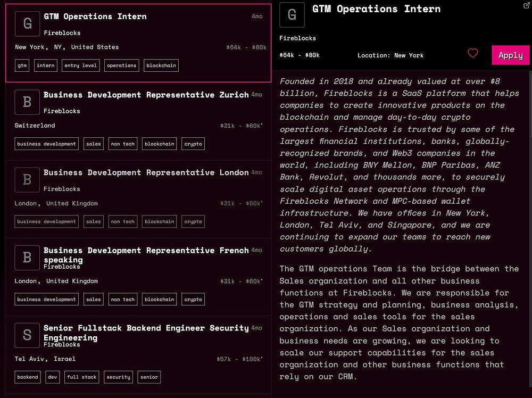Click Location: New York in detail header
Screen dimensions: 532x398
390,55
